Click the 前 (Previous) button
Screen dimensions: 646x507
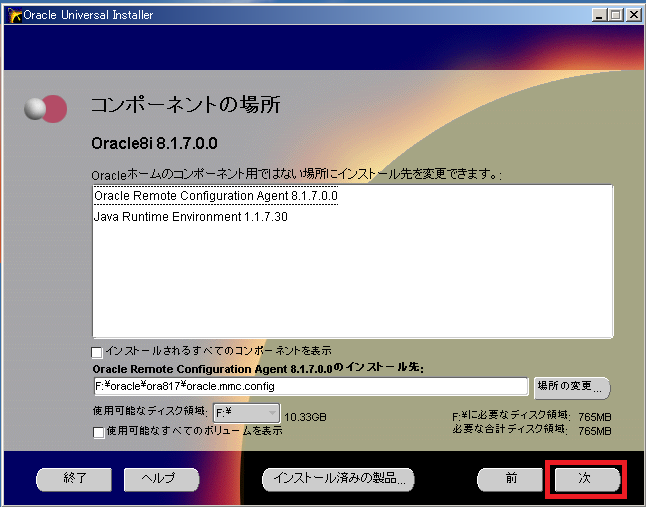(510, 479)
